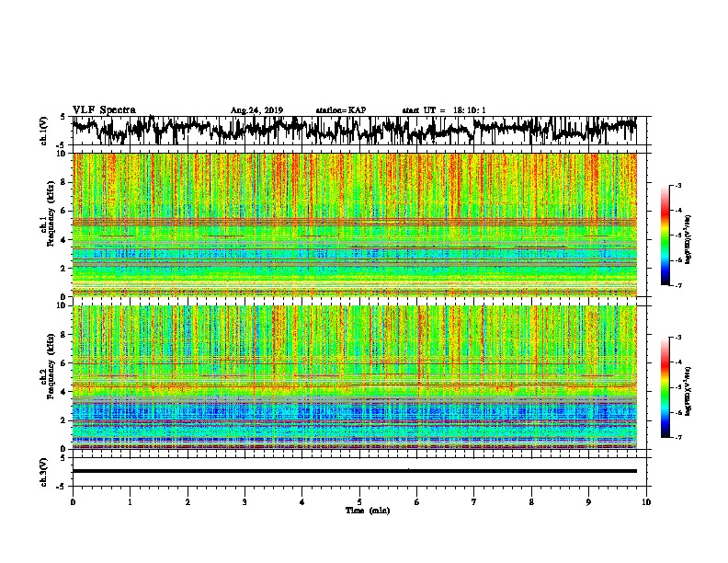
Task: Click the ch.1 color bar log(PSD) unit label
Action: [688, 240]
